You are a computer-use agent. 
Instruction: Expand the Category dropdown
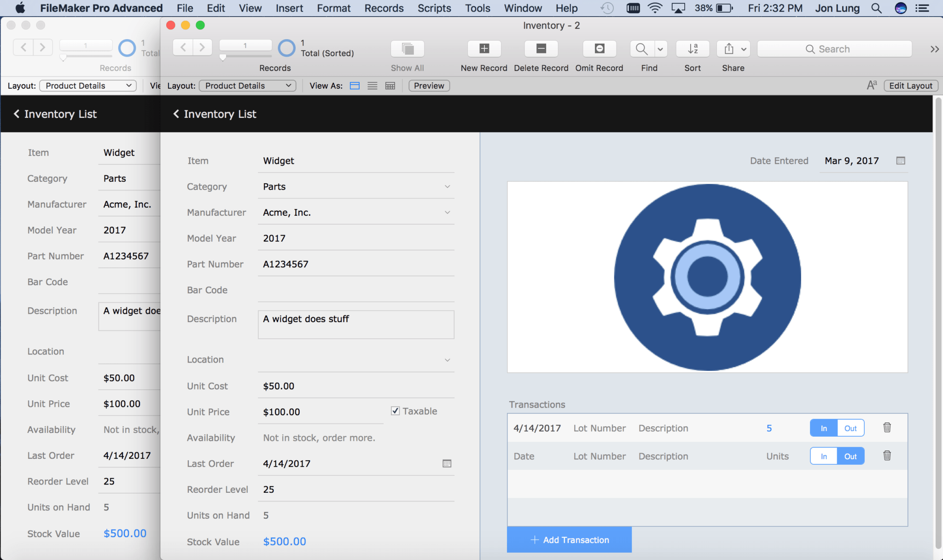[x=447, y=186]
